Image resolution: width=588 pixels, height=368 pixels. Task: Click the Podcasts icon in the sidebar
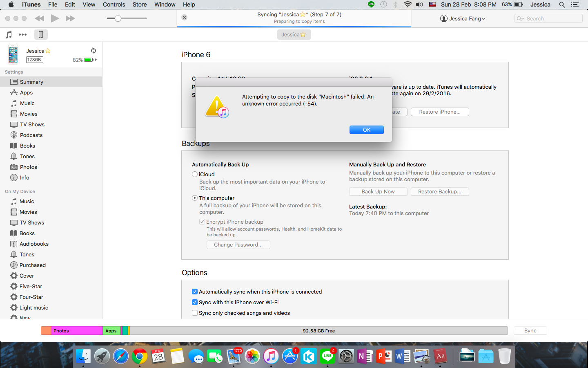pos(14,135)
